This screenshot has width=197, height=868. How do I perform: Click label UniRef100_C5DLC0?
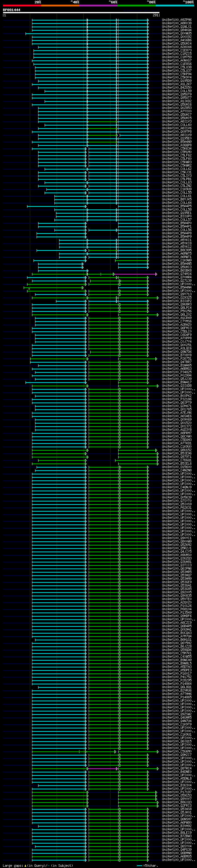click(x=177, y=332)
